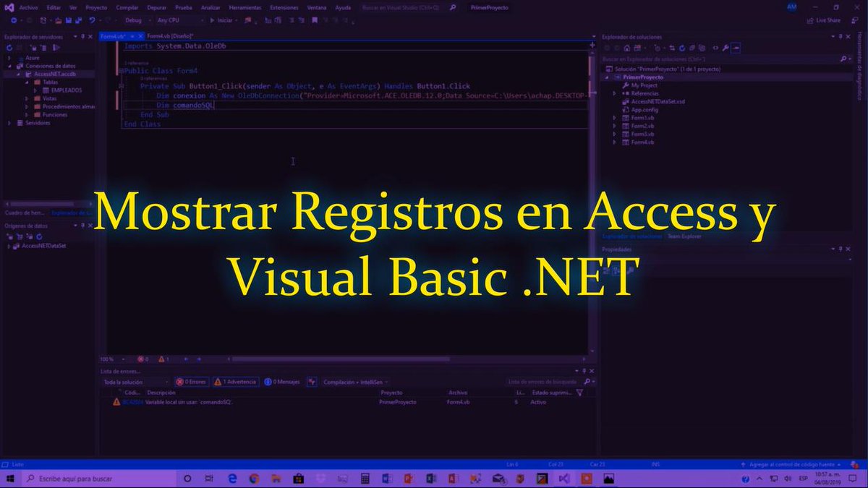Screen dimensions: 868x488
Task: Open AccessNETDataSet.xsd file
Action: click(658, 102)
